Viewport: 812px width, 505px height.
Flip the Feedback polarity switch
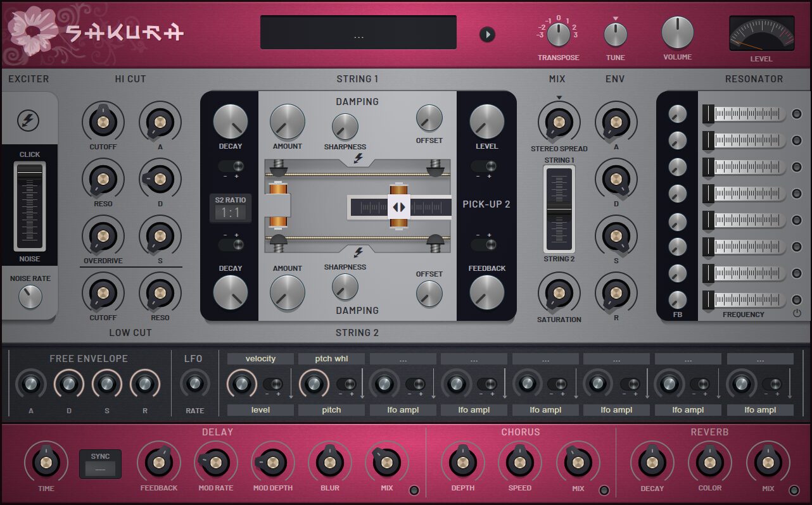(x=483, y=244)
